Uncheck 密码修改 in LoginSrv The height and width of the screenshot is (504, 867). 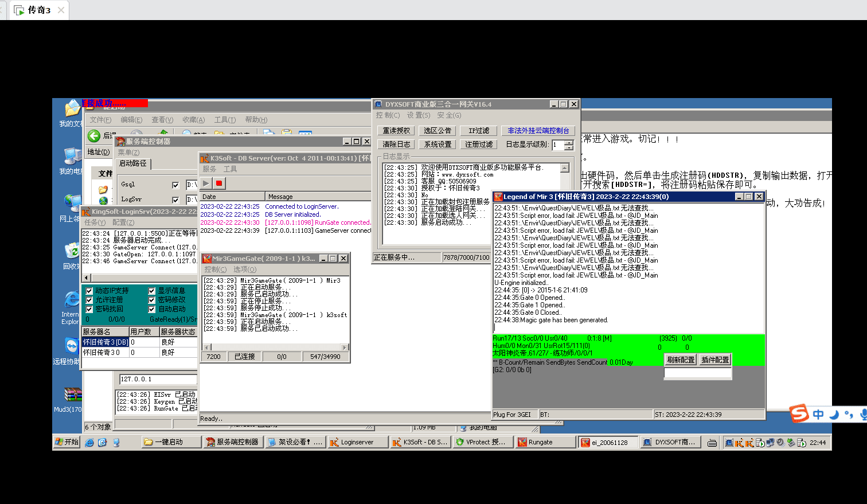tap(152, 300)
